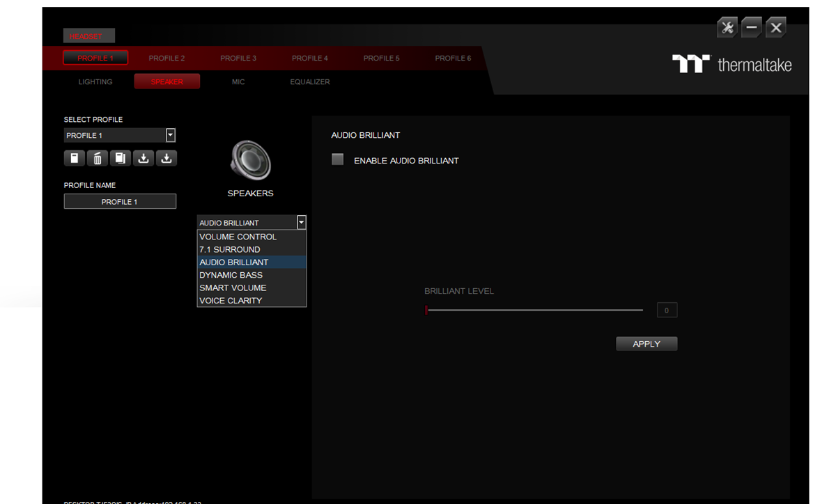Choose SMART VOLUME from the dropdown list
836x504 pixels.
tap(251, 288)
